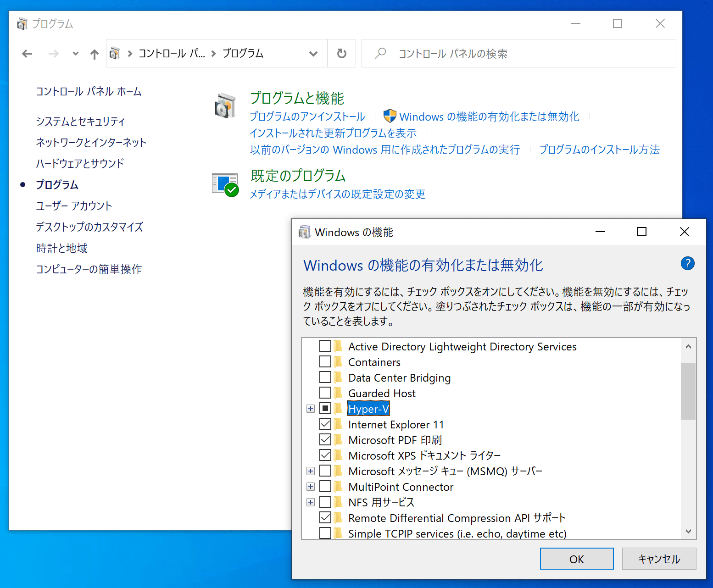Click the Windows の機能 title bar icon

pos(305,232)
